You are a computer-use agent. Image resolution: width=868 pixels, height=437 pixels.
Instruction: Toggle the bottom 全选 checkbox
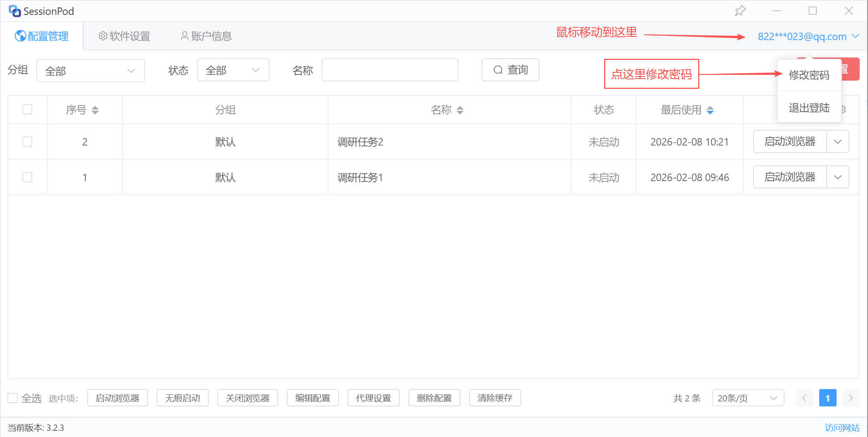(x=13, y=398)
